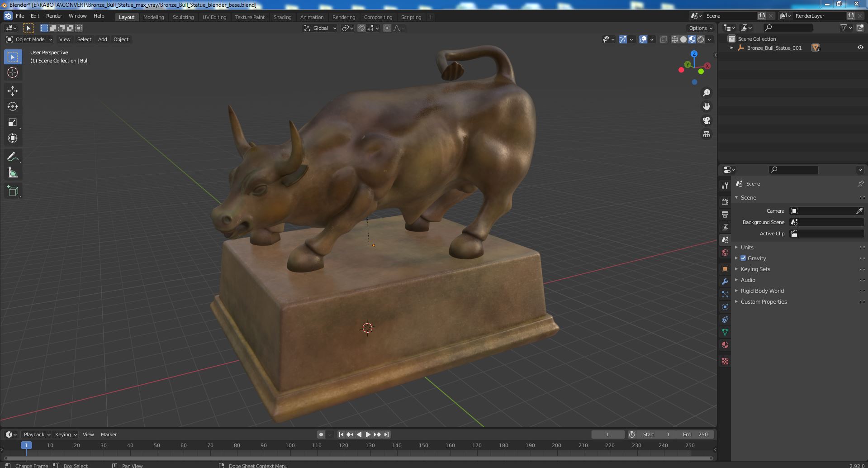
Task: Click the pan view hand icon
Action: tap(707, 106)
